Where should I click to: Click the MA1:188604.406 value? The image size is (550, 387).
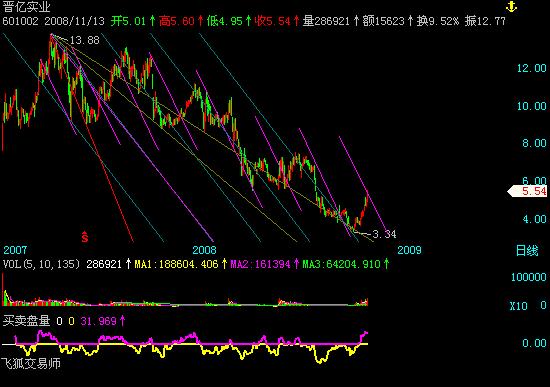coord(176,264)
